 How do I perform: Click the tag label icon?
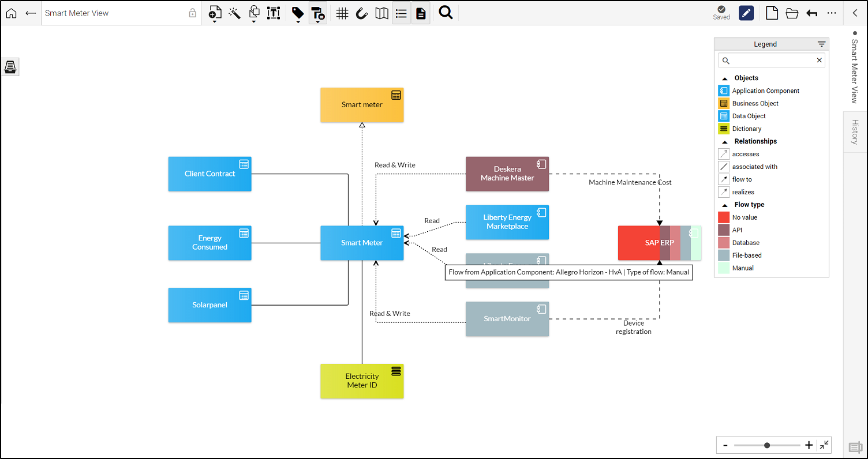(298, 12)
